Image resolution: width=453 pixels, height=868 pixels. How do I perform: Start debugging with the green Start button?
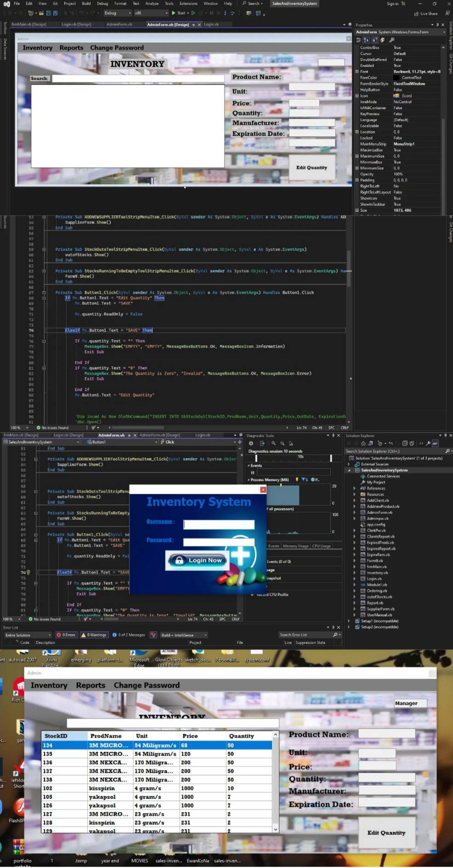179,13
